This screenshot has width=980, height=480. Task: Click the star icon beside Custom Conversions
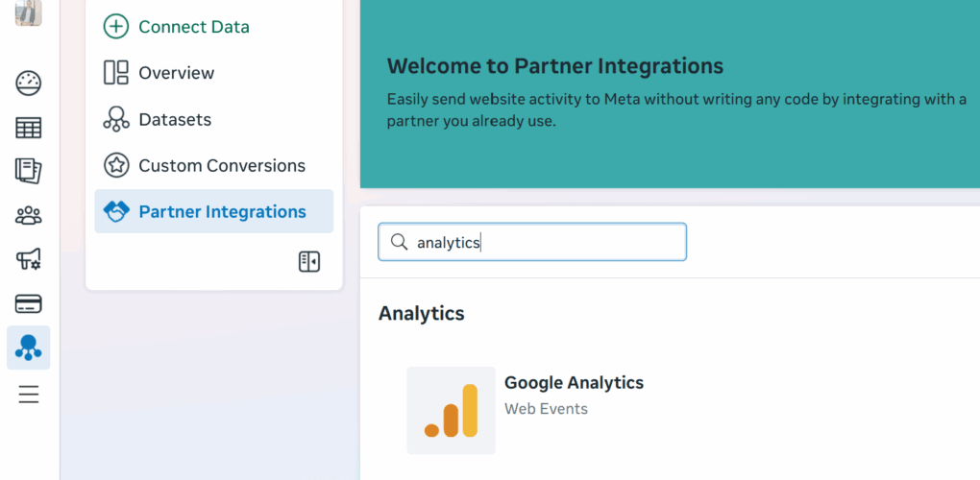pos(116,165)
